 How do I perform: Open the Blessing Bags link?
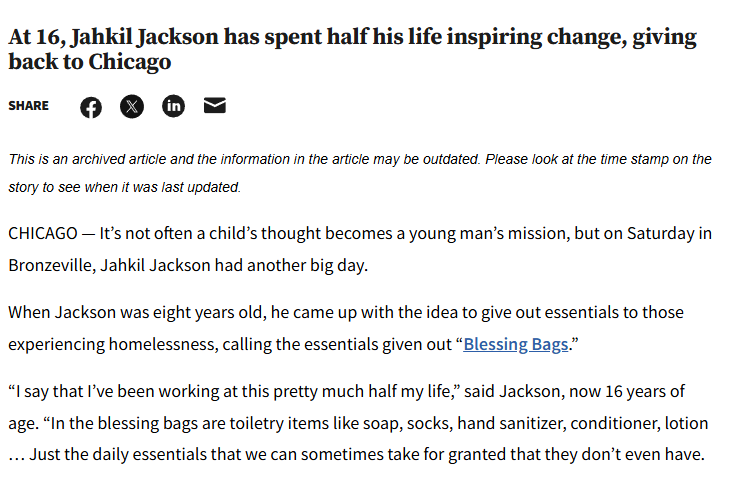[x=516, y=344]
